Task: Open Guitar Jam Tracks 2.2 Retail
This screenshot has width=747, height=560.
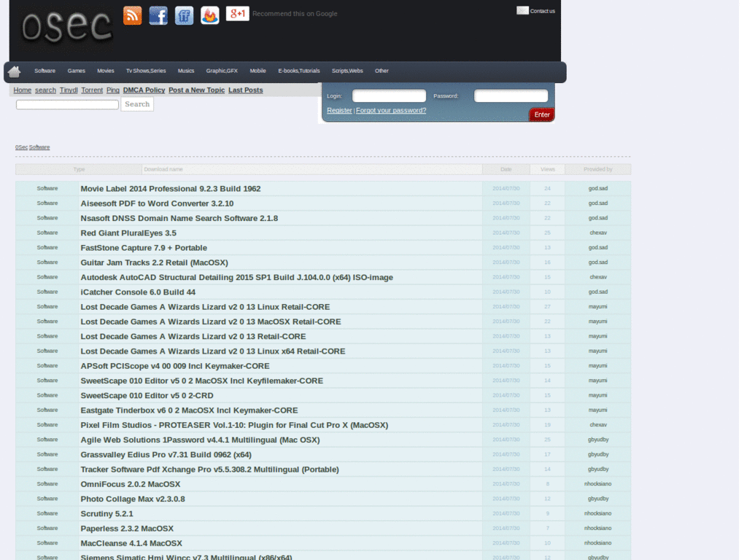Action: pos(154,262)
